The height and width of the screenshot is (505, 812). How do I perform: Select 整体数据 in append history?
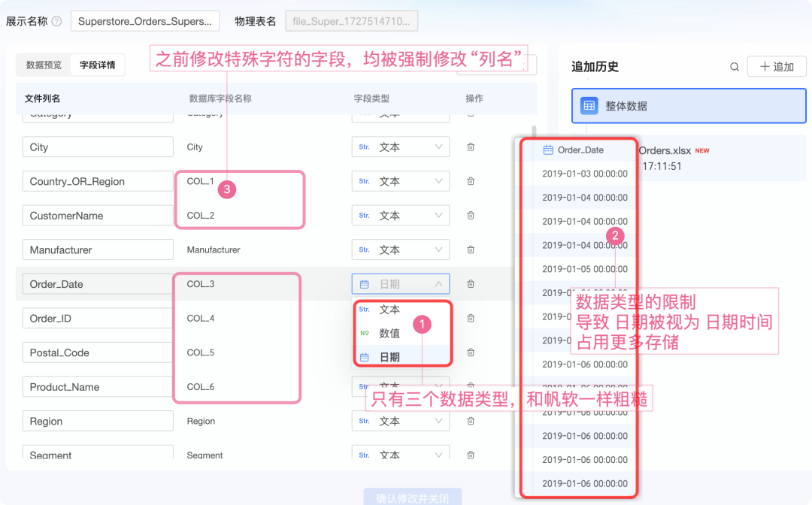(x=688, y=107)
